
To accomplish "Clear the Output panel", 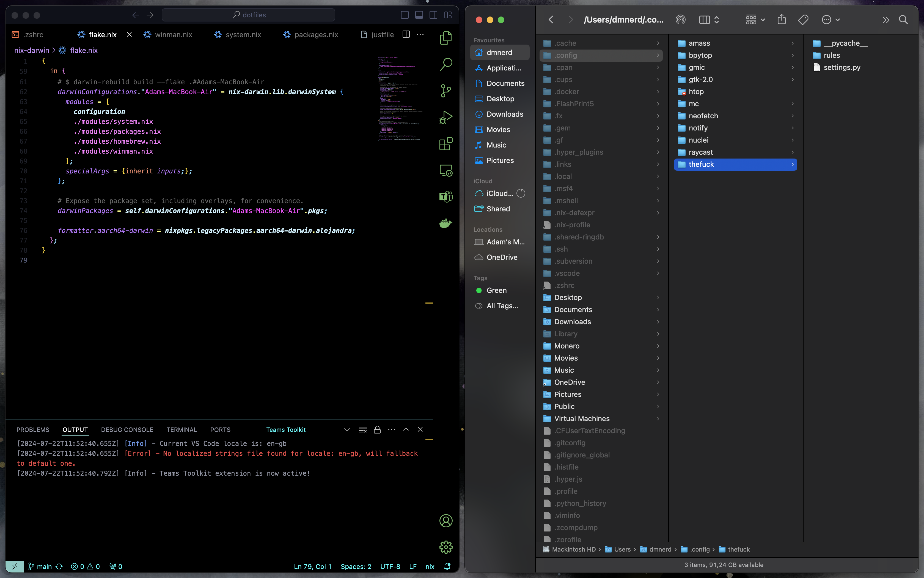I will click(x=363, y=430).
